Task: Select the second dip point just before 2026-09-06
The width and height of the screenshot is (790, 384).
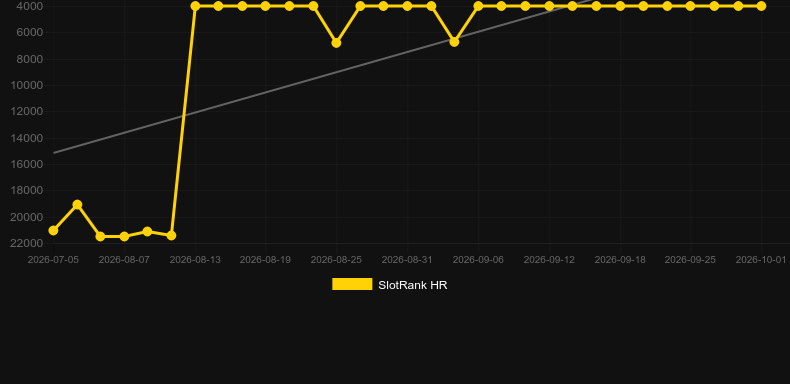Action: 454,42
